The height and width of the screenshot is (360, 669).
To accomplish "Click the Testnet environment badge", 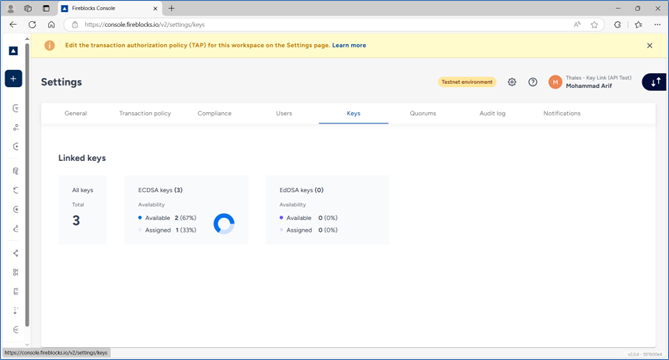I will (467, 82).
